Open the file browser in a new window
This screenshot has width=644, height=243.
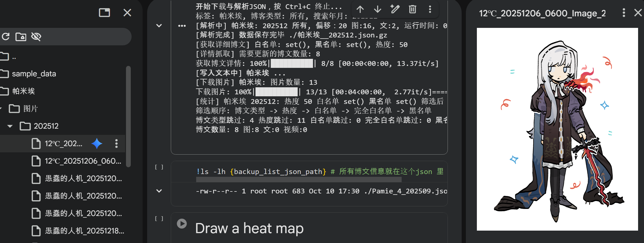pos(104,13)
